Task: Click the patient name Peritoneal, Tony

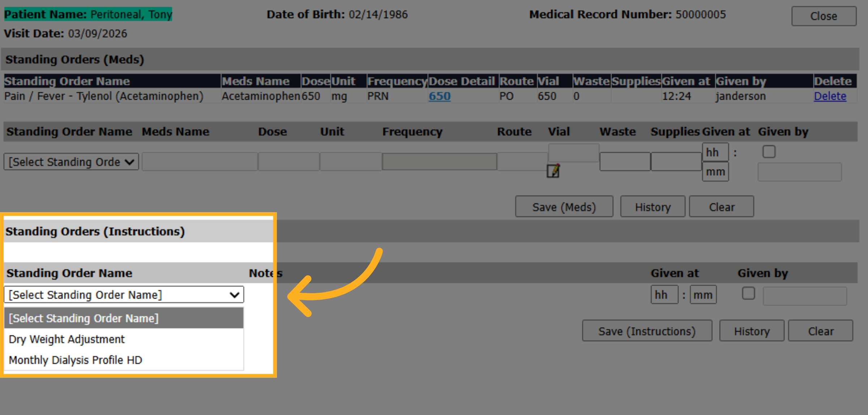Action: [x=131, y=14]
